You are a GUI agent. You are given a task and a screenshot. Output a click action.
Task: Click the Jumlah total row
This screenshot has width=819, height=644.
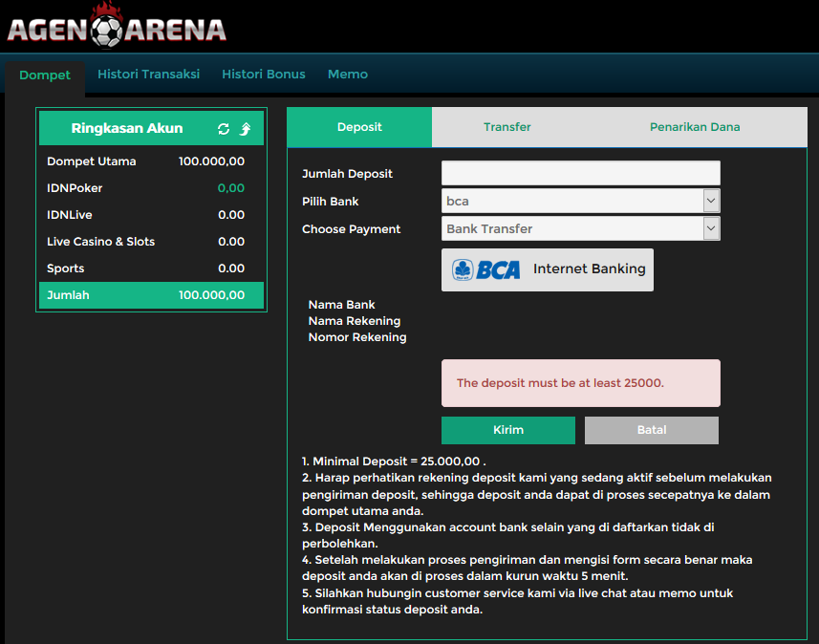[x=152, y=295]
